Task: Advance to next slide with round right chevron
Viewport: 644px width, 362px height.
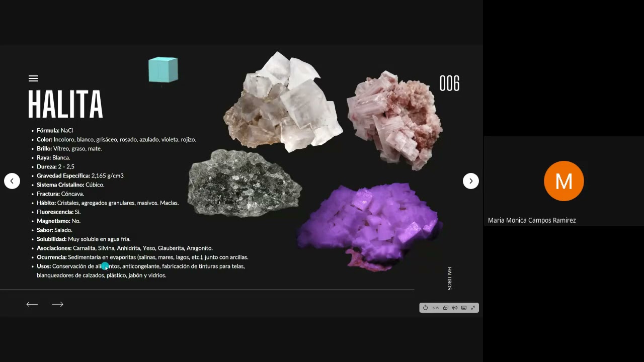Action: tap(471, 181)
